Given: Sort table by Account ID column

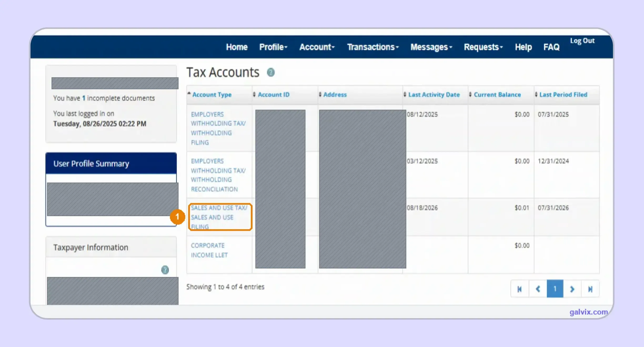Looking at the screenshot, I should point(274,95).
